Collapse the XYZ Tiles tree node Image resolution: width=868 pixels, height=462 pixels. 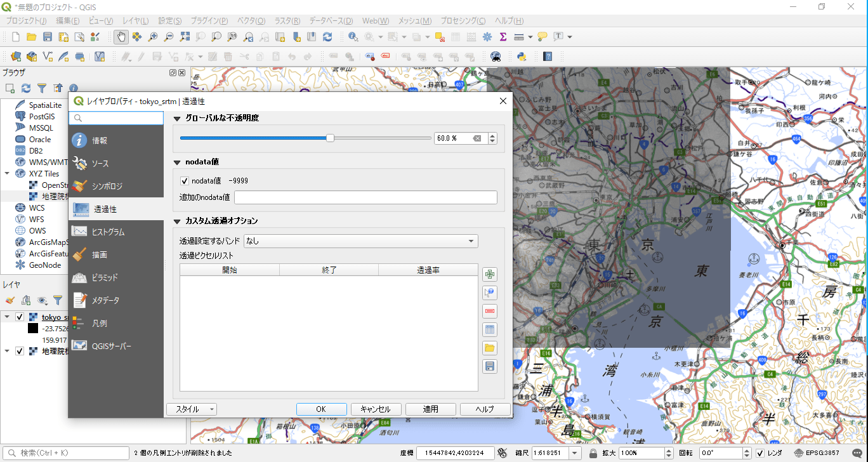(7, 173)
